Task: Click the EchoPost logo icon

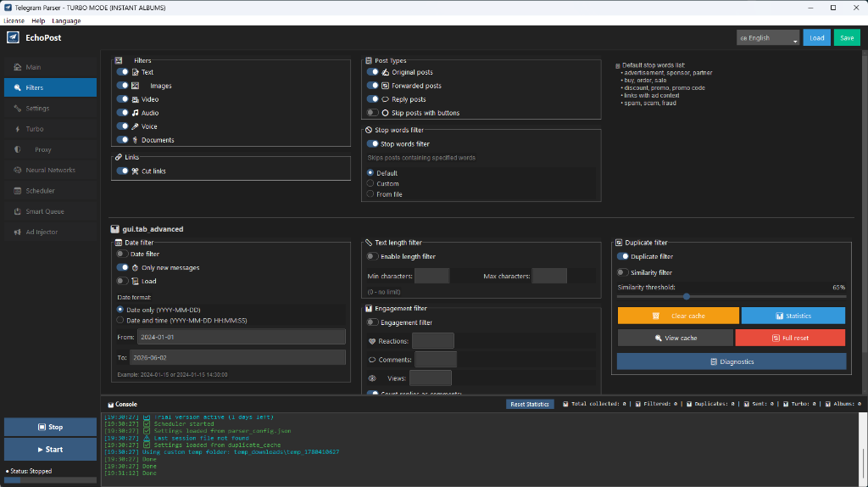Action: [x=13, y=37]
